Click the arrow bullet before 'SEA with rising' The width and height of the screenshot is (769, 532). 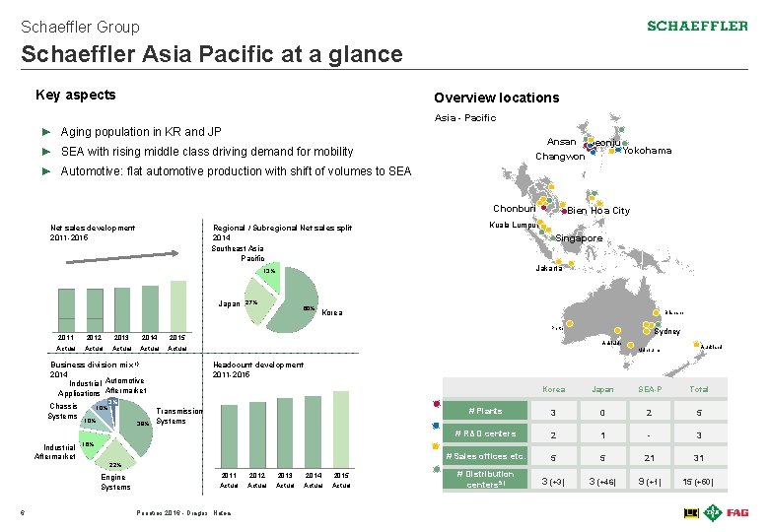46,152
